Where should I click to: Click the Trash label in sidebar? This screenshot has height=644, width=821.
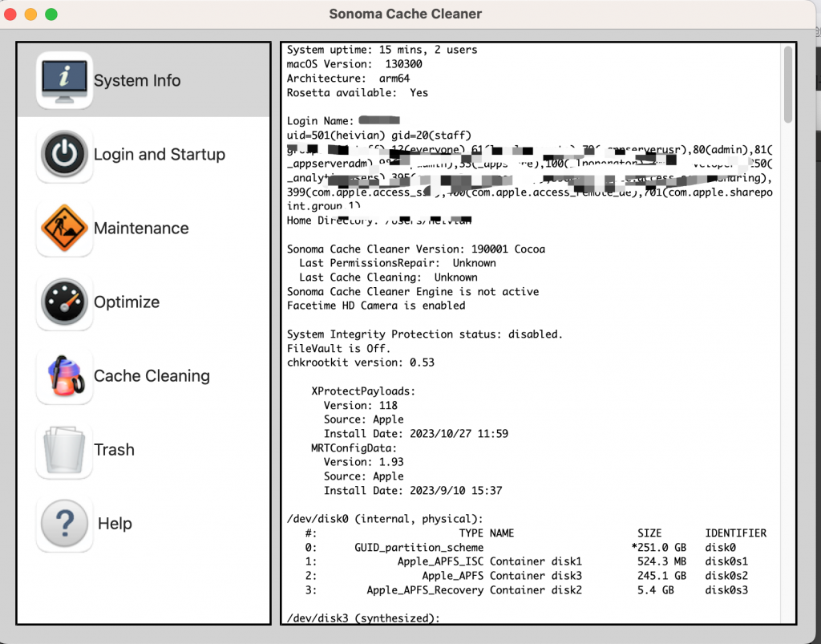click(x=114, y=449)
